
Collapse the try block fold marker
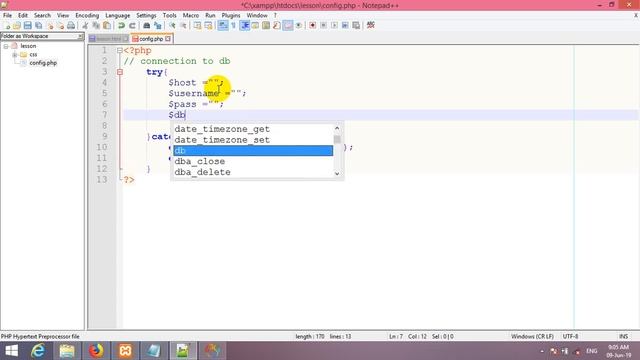[120, 72]
